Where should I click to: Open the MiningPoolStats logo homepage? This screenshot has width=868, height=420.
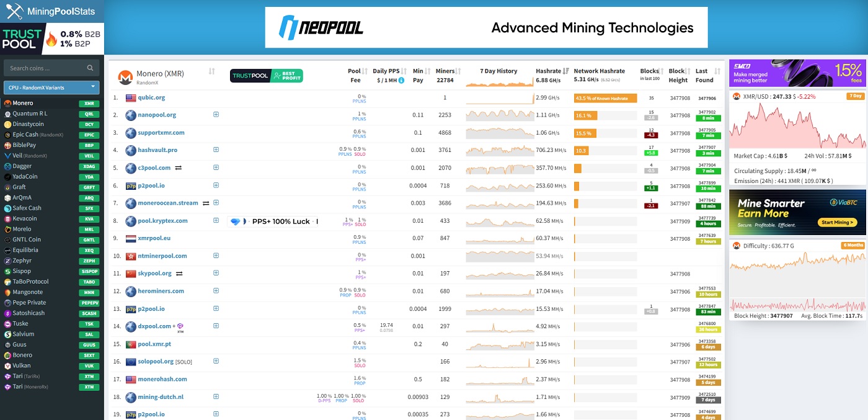(51, 11)
